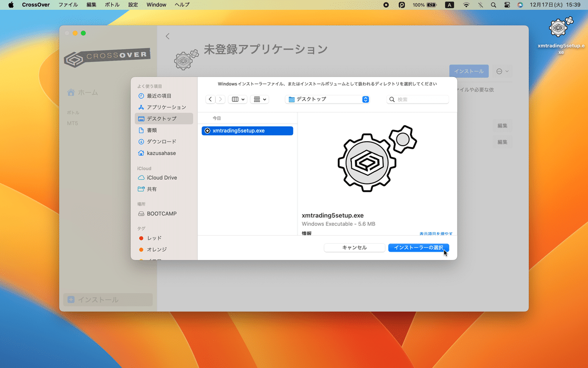Change column view mode dropdown

(x=238, y=99)
